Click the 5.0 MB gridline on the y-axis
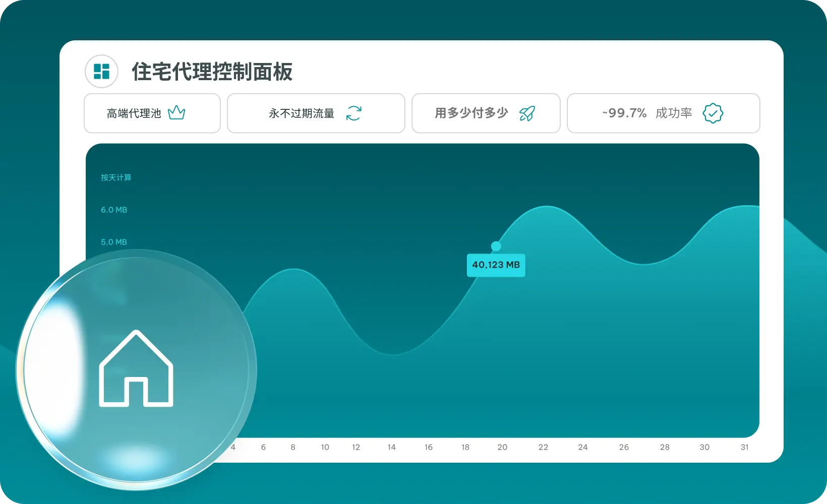Viewport: 827px width, 504px height. coord(113,242)
